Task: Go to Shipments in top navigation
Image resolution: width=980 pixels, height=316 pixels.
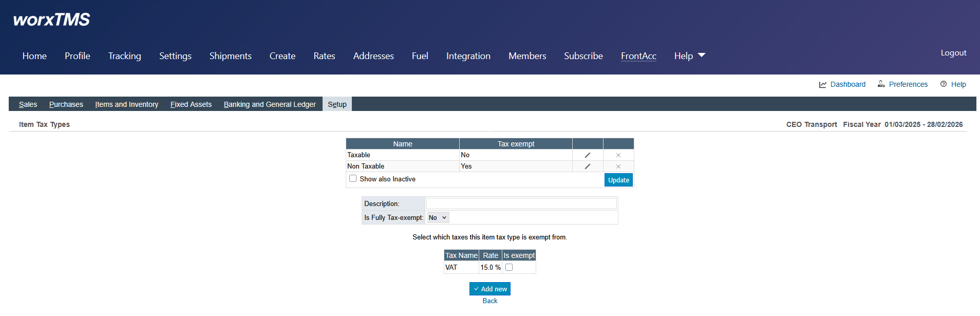Action: point(230,56)
